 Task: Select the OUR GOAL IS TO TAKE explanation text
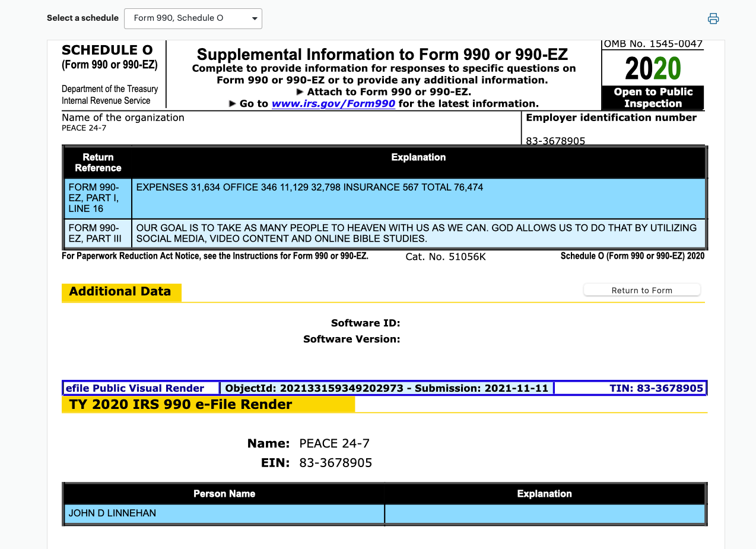point(417,233)
